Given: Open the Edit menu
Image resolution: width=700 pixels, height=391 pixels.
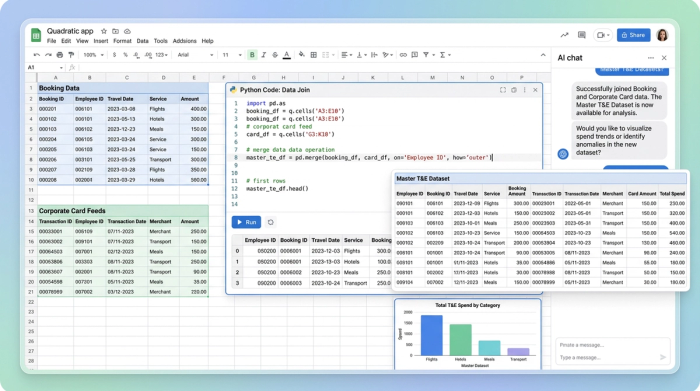Looking at the screenshot, I should [x=66, y=41].
